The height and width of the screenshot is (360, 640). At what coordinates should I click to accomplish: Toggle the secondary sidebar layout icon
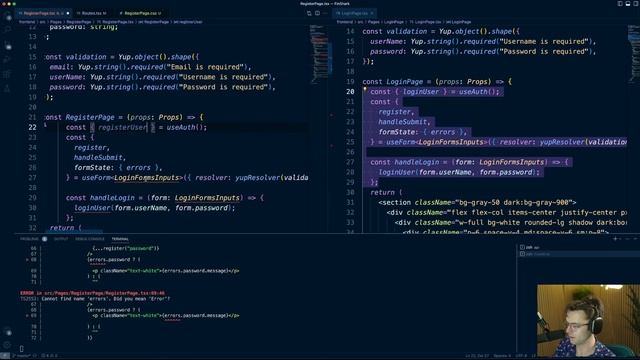tap(636, 4)
